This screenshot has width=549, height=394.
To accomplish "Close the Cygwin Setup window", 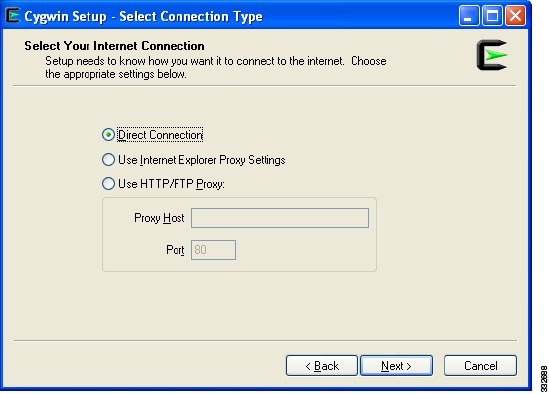I will 515,16.
